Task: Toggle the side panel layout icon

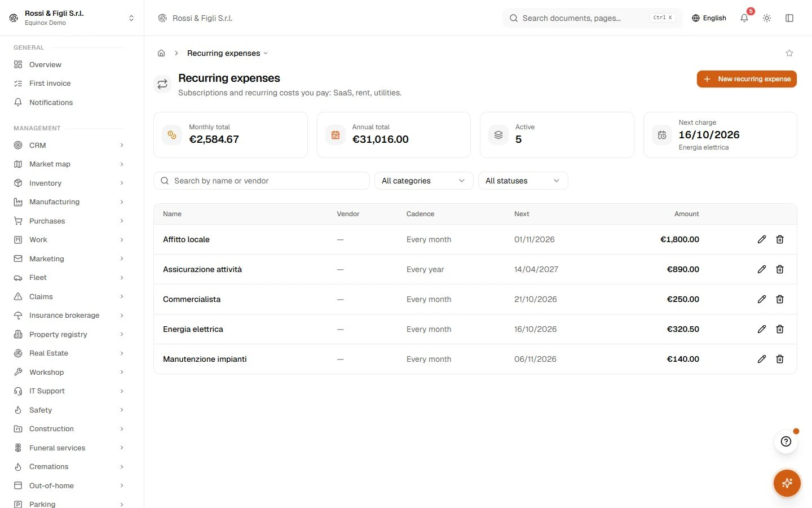Action: 789,18
